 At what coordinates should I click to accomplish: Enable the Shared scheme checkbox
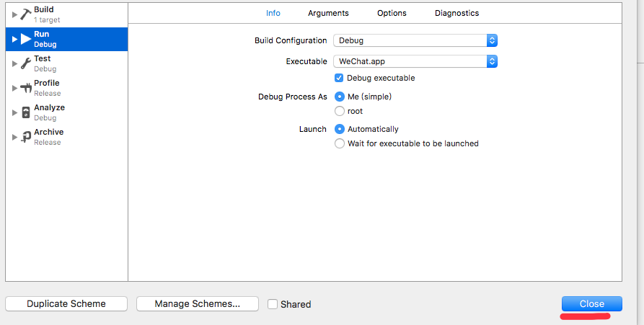pos(273,304)
